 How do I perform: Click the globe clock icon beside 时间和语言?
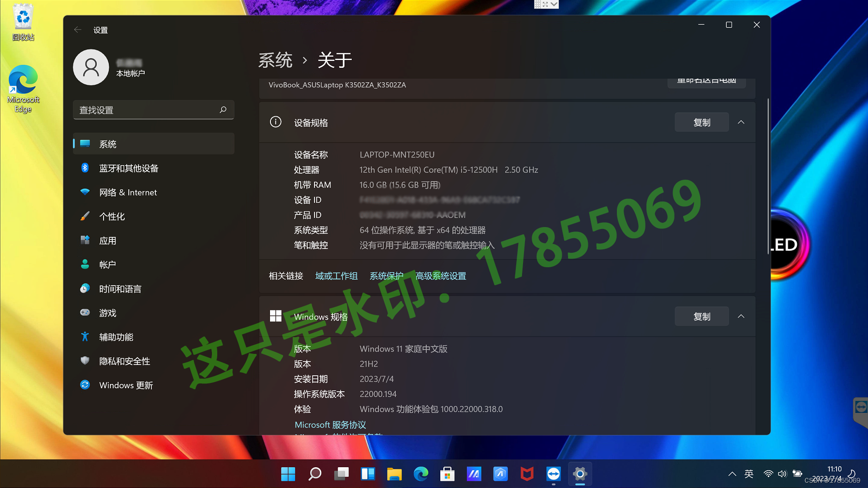[x=85, y=289]
